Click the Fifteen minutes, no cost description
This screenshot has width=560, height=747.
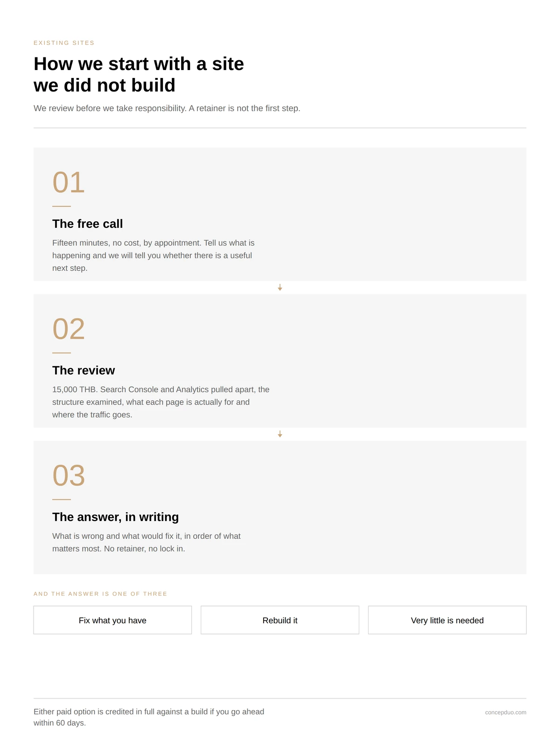point(154,255)
